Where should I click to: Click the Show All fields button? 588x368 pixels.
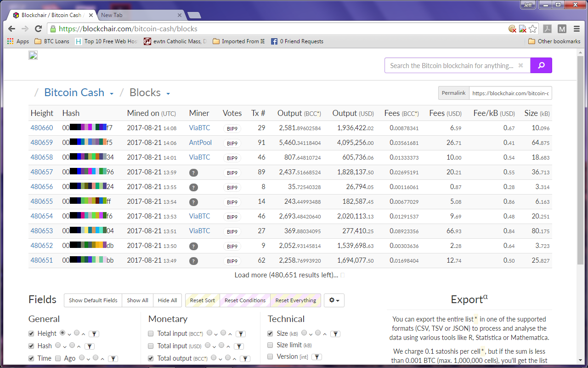tap(138, 300)
